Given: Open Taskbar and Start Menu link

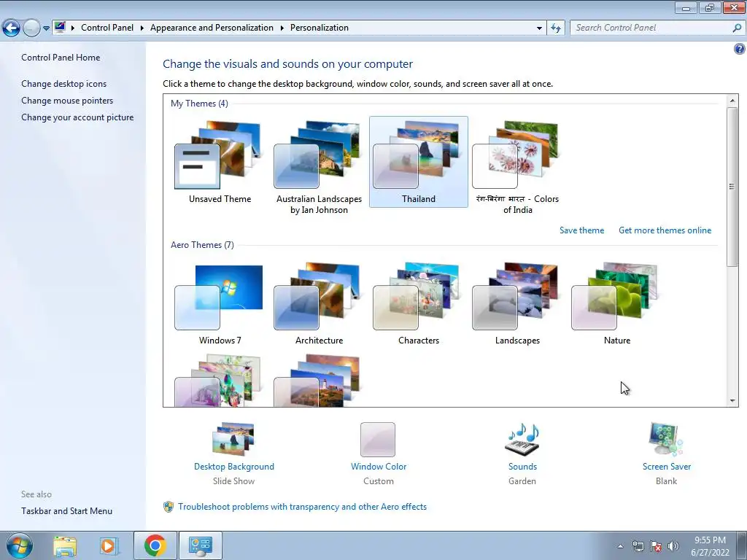Looking at the screenshot, I should (66, 511).
